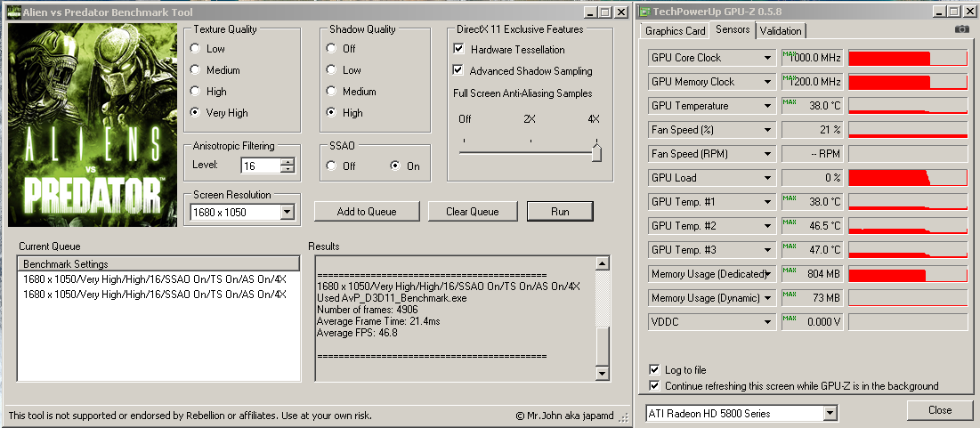Open the GPU Temp. #1 sensor dropdown
This screenshot has width=980, height=428.
tap(767, 202)
